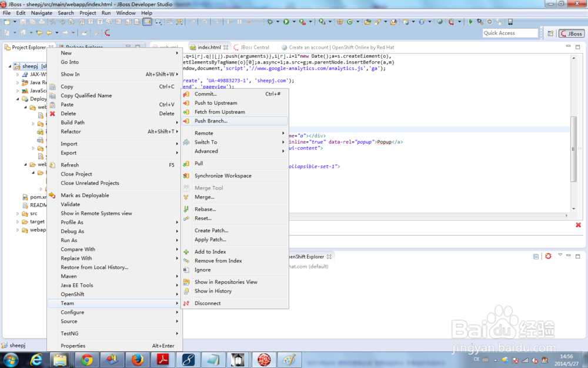
Task: Select Reset... in the Team submenu
Action: click(235, 218)
